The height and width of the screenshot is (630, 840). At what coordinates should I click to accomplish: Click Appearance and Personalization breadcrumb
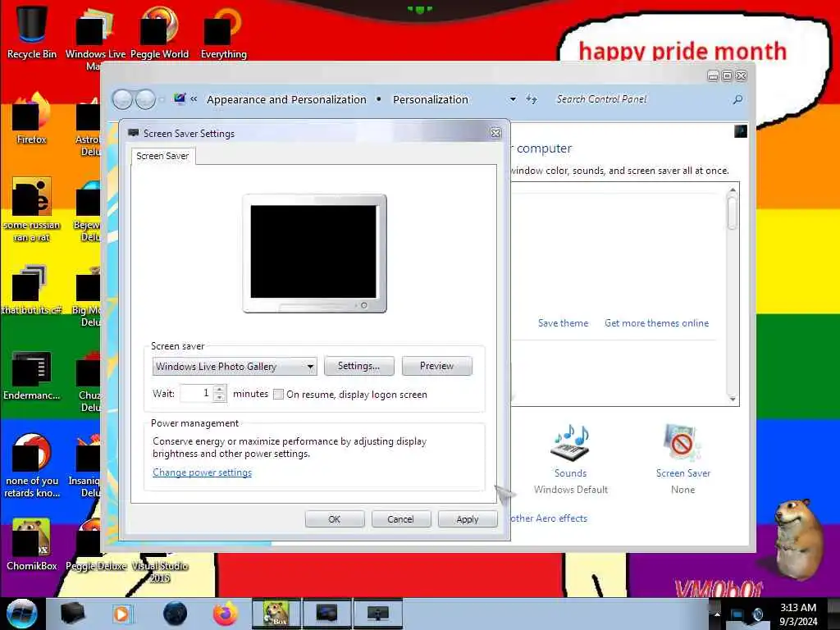tap(286, 99)
